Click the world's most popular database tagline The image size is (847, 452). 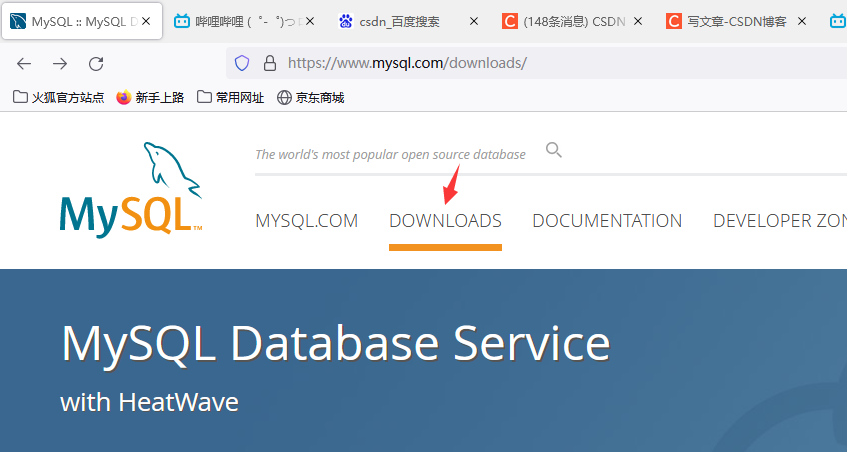(x=390, y=154)
